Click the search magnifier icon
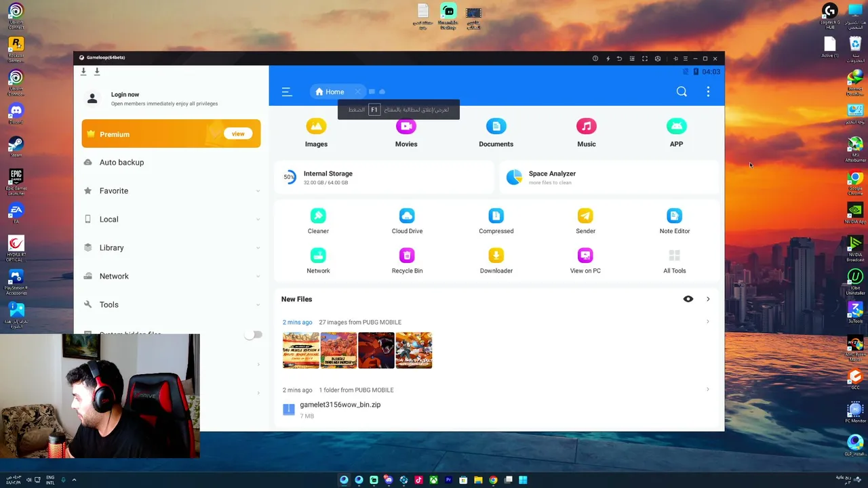Viewport: 868px width, 488px height. [682, 91]
